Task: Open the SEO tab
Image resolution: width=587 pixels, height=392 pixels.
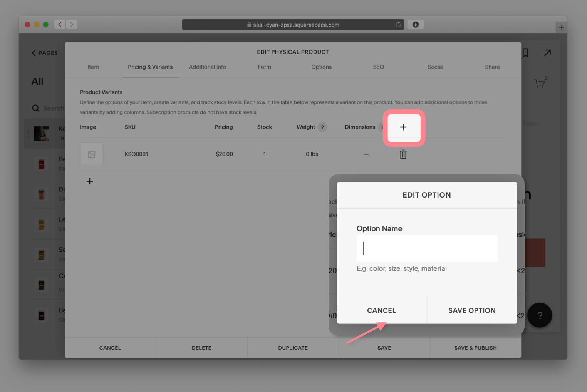Action: [x=378, y=67]
